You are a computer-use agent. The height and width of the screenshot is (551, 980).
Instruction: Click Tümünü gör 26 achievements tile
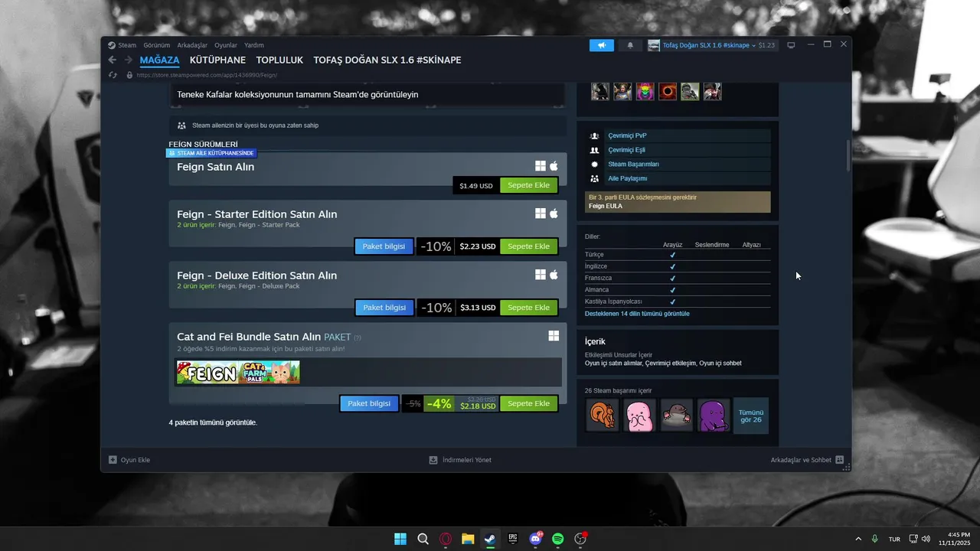[751, 416]
